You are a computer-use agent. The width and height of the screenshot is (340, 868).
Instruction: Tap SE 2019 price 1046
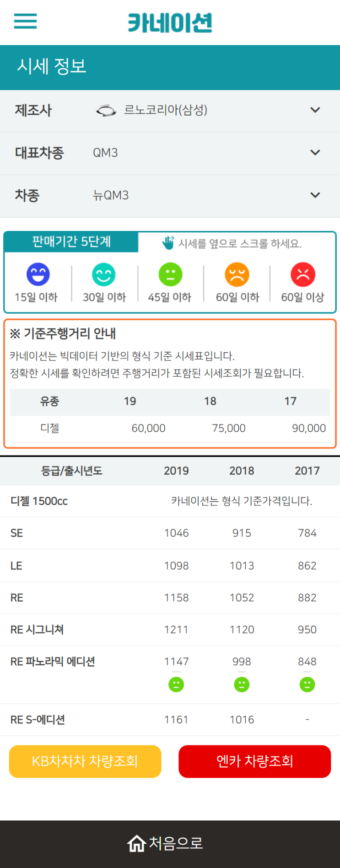click(x=176, y=533)
